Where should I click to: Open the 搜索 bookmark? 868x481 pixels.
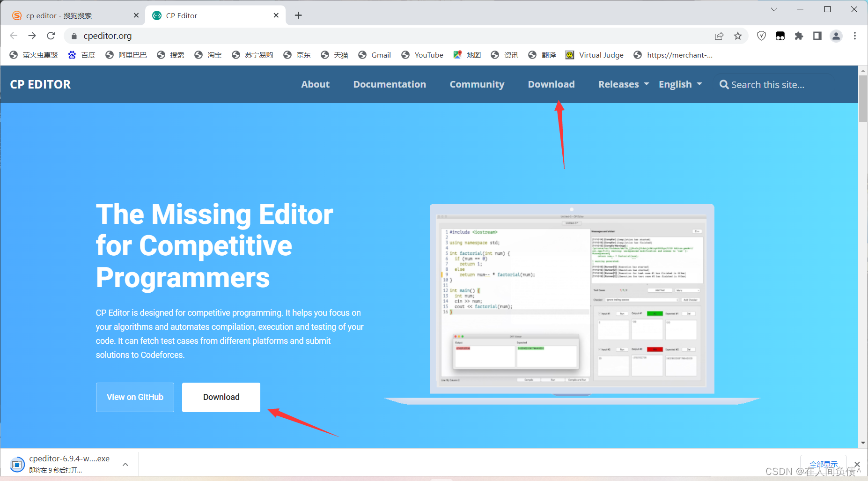[170, 55]
